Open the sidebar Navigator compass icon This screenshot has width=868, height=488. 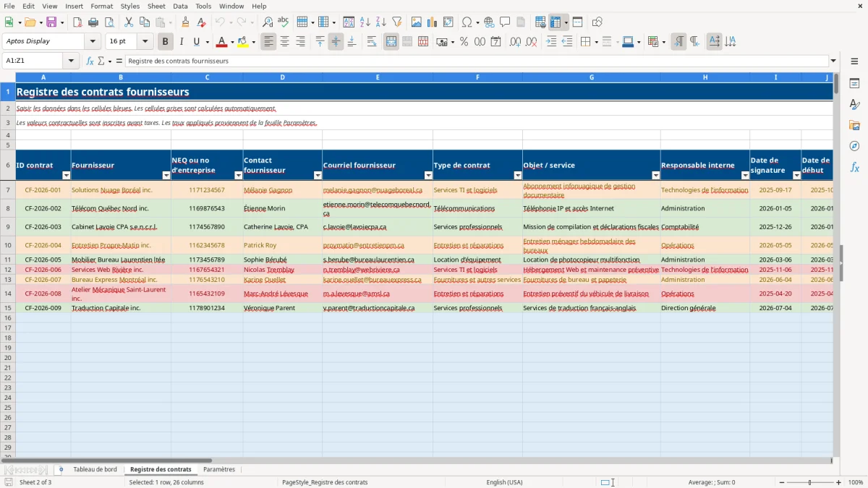[x=854, y=146]
